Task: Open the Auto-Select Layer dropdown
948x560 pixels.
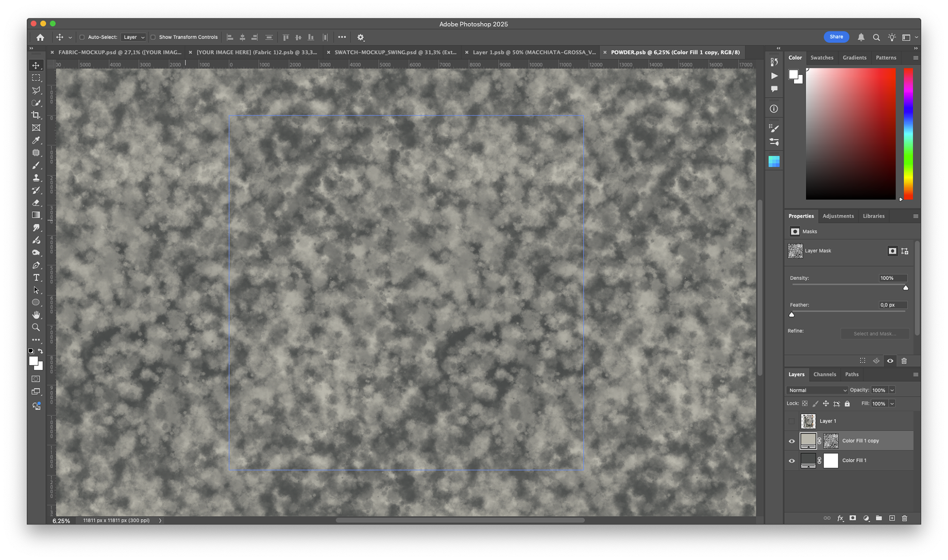Action: pyautogui.click(x=134, y=37)
